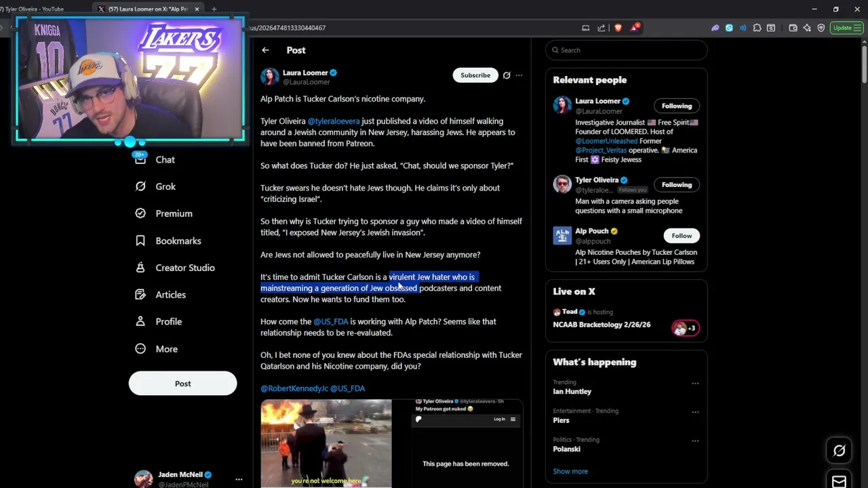Viewport: 868px width, 488px height.
Task: Click the Chat icon with 20+ badge
Action: pyautogui.click(x=140, y=159)
